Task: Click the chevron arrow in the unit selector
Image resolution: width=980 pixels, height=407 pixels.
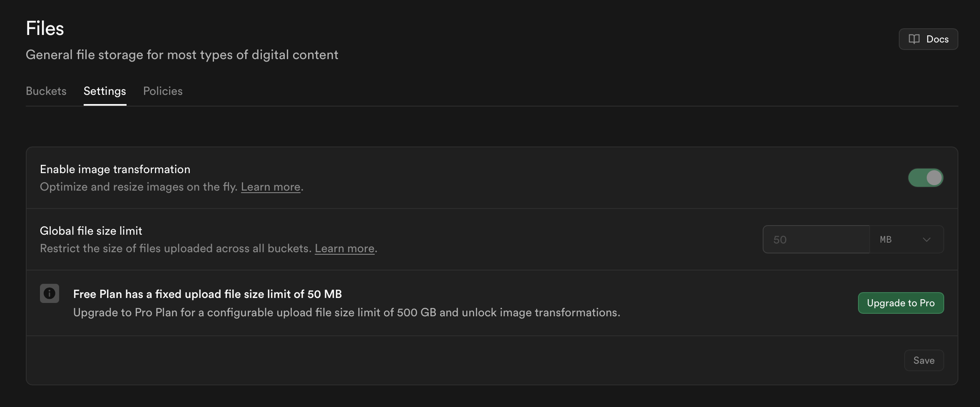Action: coord(926,240)
